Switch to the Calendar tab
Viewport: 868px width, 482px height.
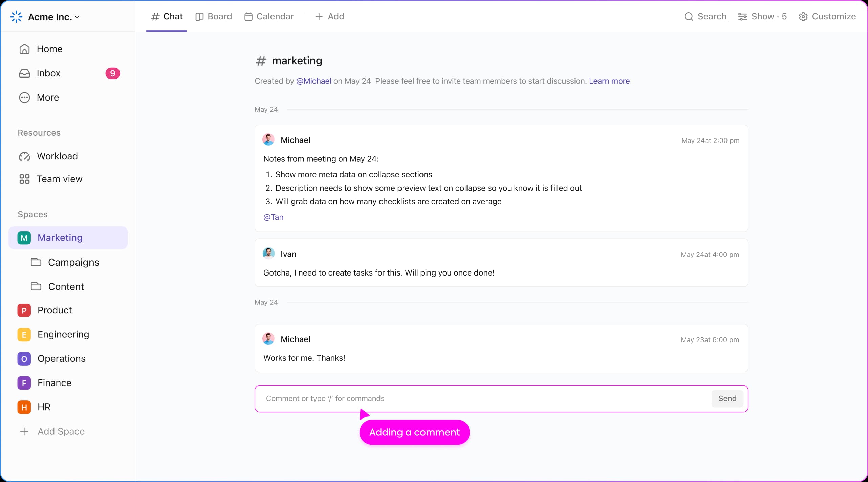(269, 16)
